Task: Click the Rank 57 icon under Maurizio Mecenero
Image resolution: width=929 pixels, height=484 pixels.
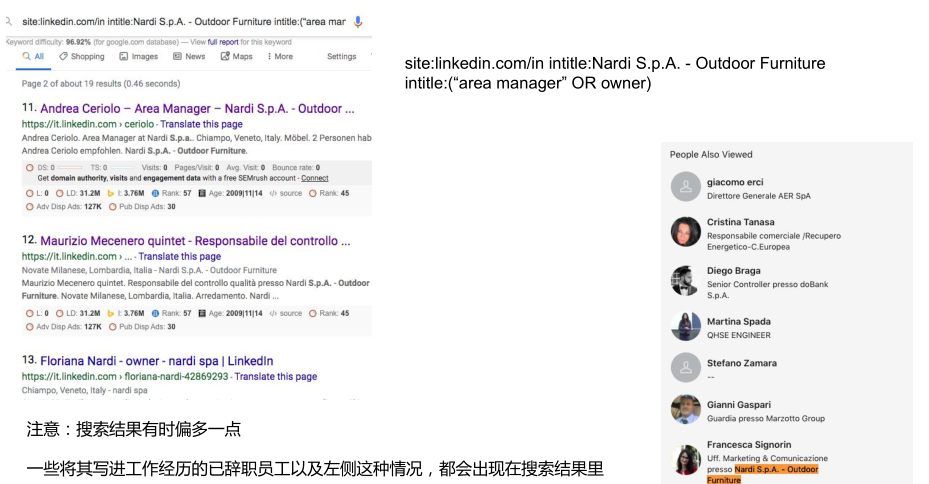Action: click(x=155, y=313)
